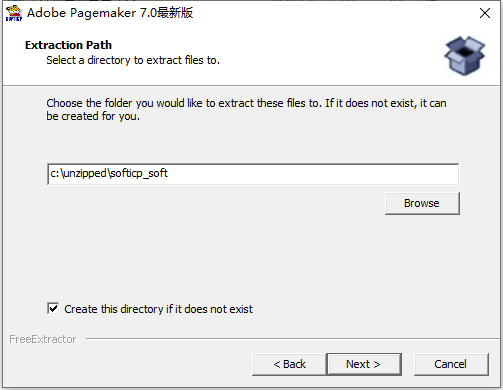Click the Browse button
Screen dimensions: 503x390
[x=422, y=203]
